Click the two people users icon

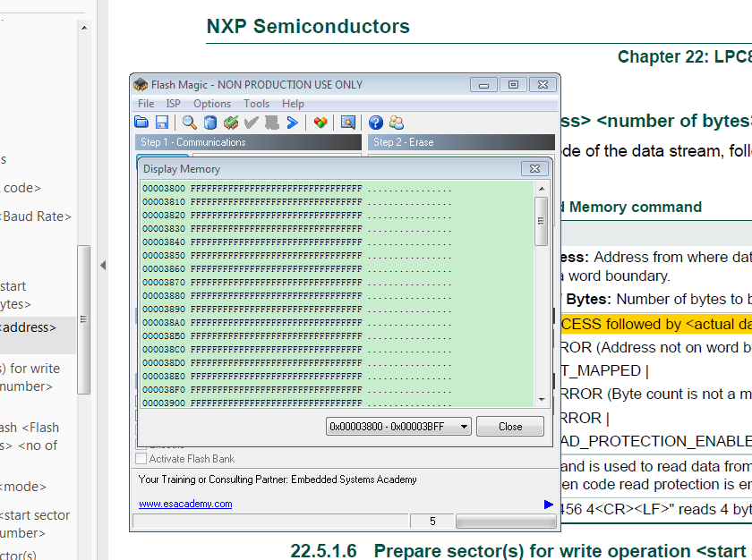(x=397, y=123)
